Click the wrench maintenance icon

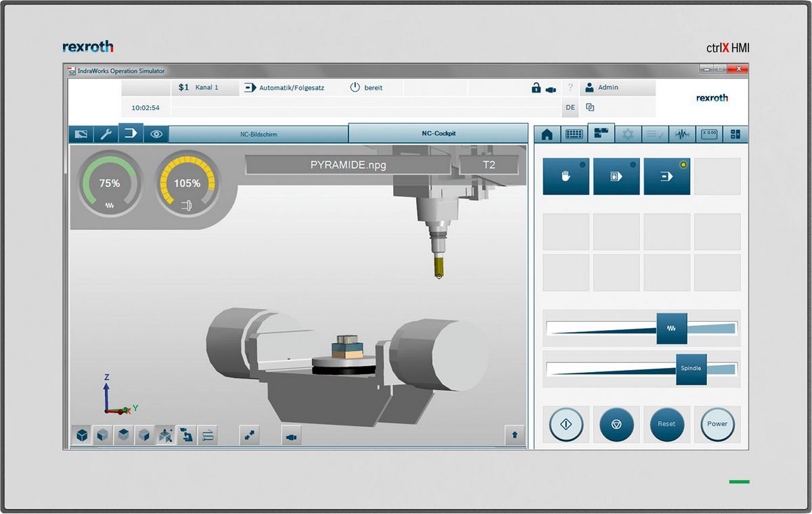point(106,134)
